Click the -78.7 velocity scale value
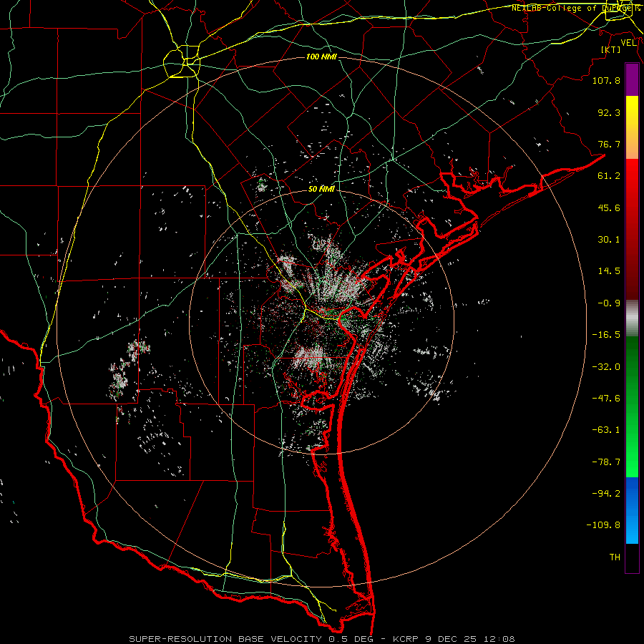644x644 pixels. point(606,462)
